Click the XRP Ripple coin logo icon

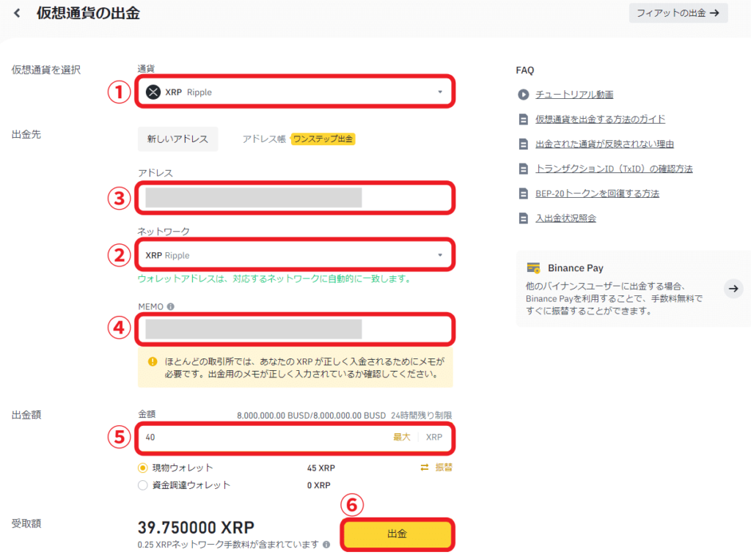pyautogui.click(x=153, y=92)
